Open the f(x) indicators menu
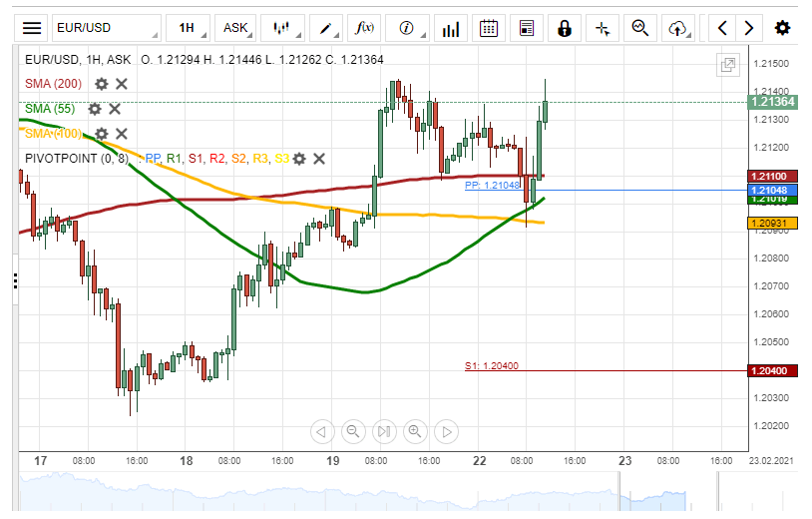 point(364,28)
